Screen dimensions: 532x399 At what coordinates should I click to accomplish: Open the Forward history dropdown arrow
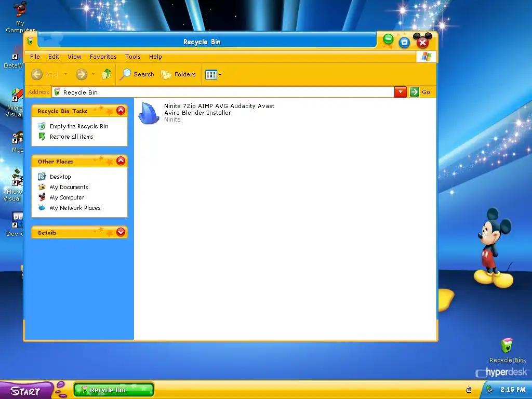[x=93, y=74]
